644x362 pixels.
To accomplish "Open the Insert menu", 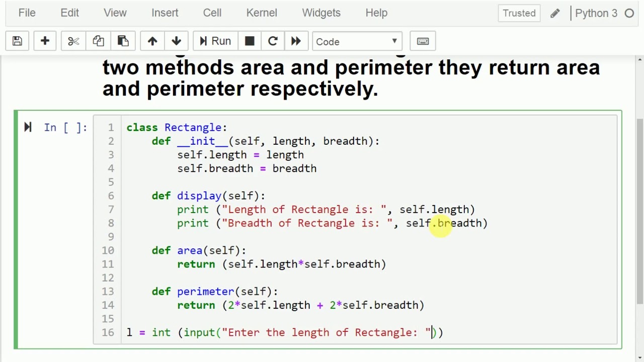I will point(165,13).
